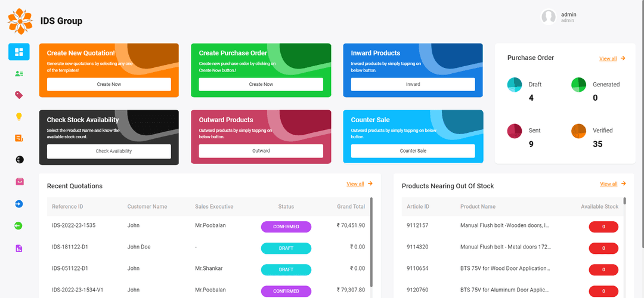Open the orange document sidebar icon

19,138
